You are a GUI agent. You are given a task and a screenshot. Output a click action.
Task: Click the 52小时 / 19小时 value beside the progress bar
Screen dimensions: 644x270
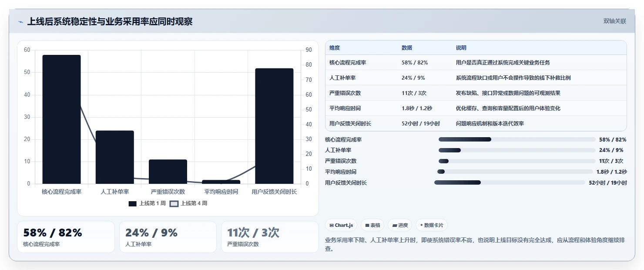click(608, 183)
